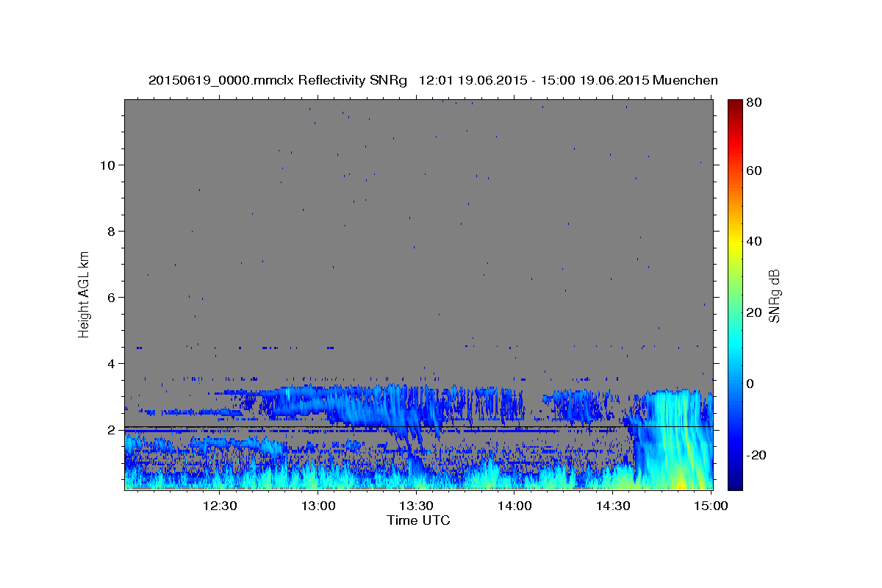Click the height axis value 8
This screenshot has width=882, height=588.
coord(110,231)
